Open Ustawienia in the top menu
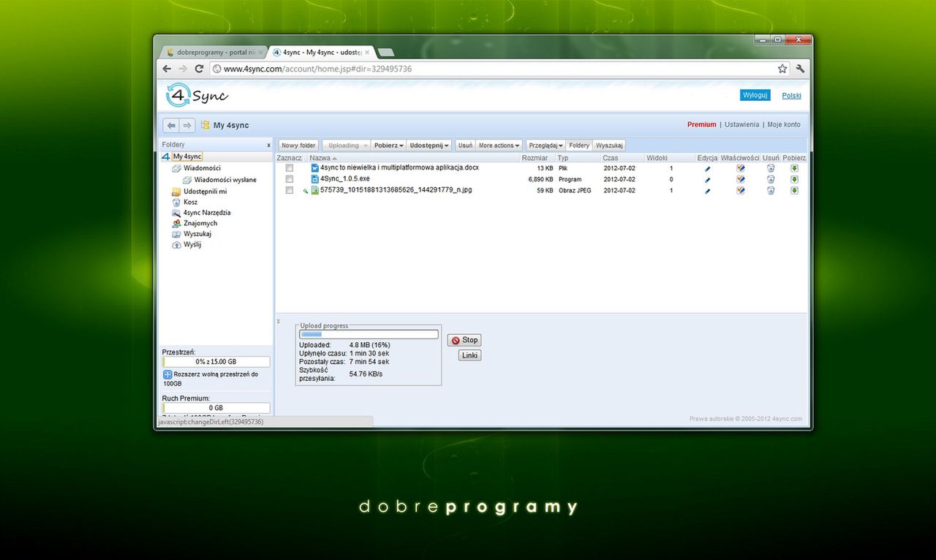The image size is (936, 560). (x=741, y=125)
